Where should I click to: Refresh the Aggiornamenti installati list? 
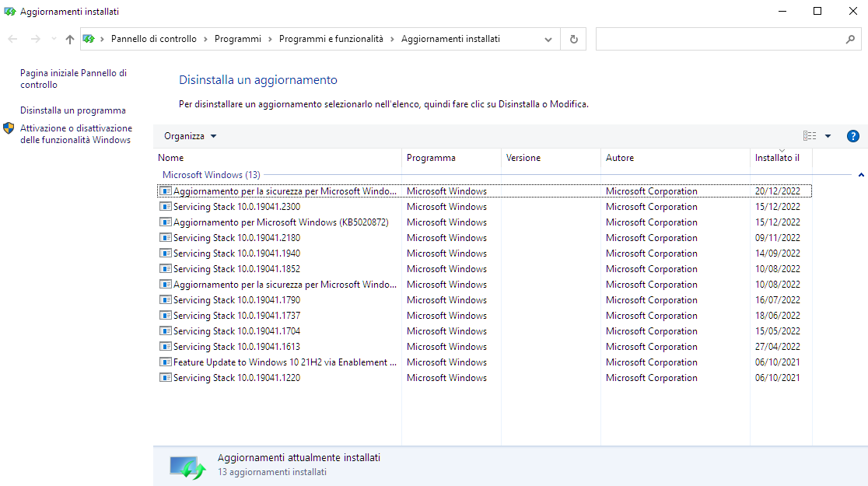click(x=573, y=40)
